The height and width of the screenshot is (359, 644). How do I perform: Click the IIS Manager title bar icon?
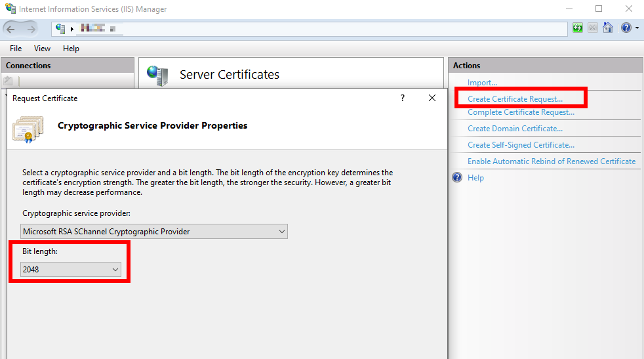tap(10, 9)
